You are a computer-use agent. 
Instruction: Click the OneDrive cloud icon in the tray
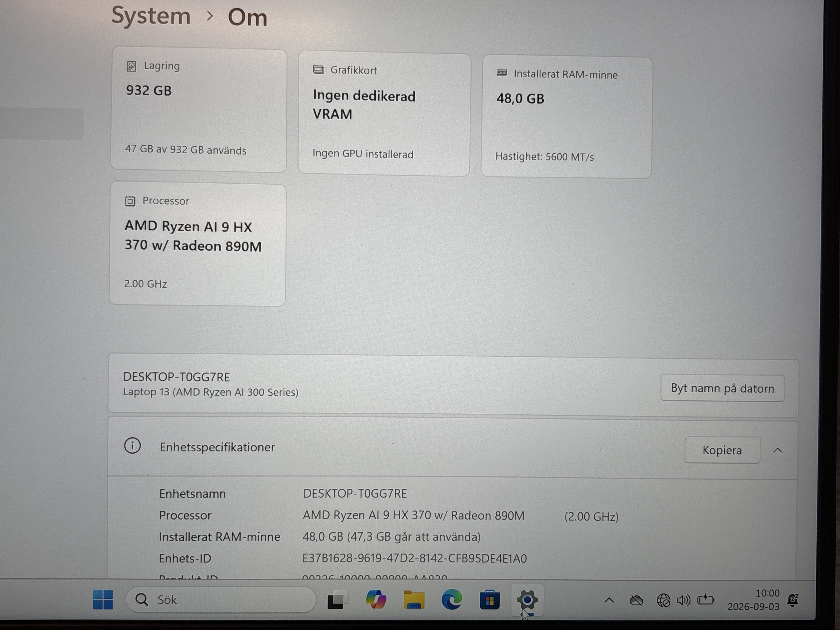click(x=636, y=600)
